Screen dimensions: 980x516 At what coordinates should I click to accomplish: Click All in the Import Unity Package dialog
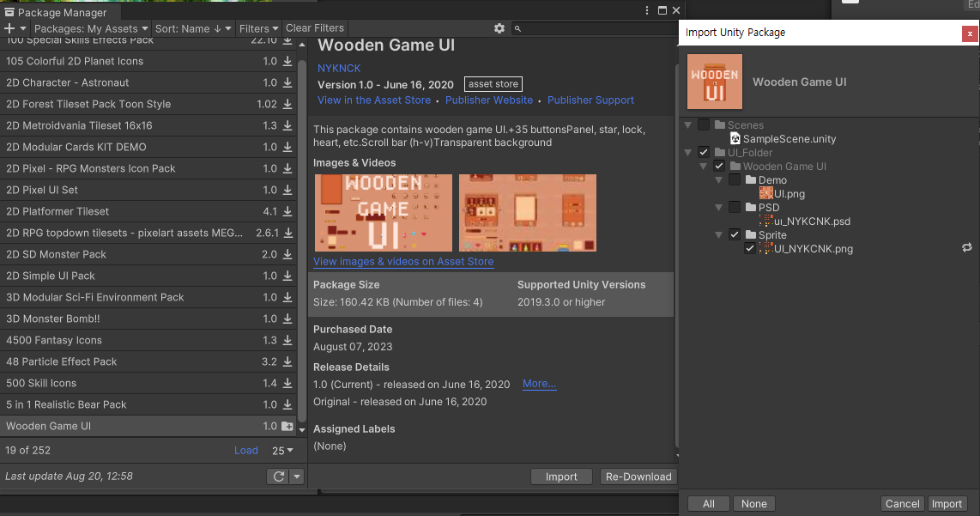click(709, 503)
